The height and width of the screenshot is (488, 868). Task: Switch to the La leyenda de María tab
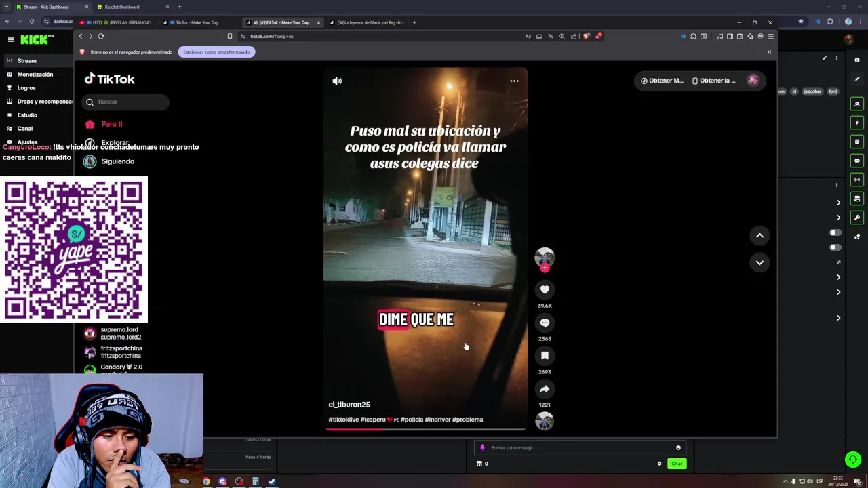coord(366,22)
